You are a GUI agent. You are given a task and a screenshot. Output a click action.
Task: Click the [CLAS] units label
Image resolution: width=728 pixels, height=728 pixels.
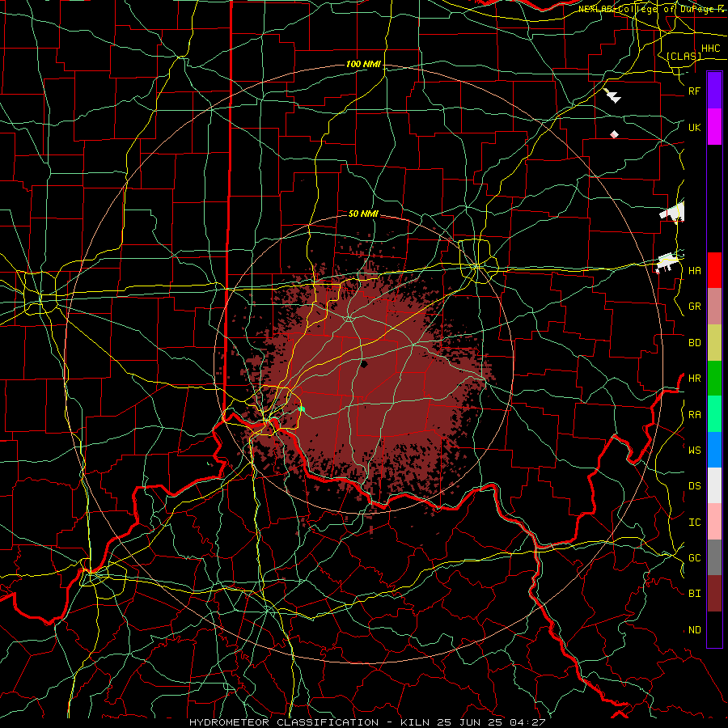(x=684, y=56)
